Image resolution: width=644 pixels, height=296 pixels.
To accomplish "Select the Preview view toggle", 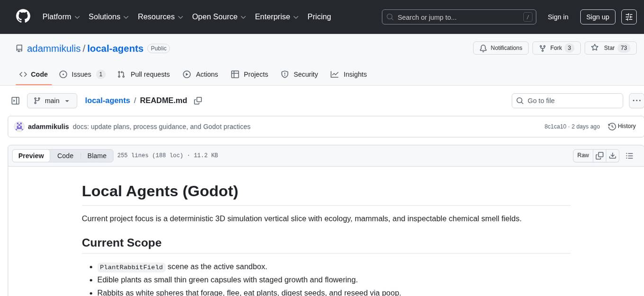I will click(x=31, y=156).
